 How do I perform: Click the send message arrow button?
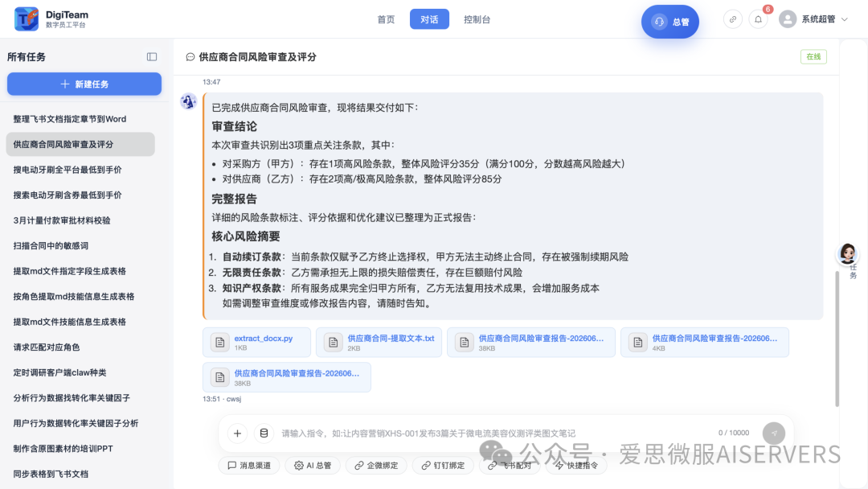point(773,433)
